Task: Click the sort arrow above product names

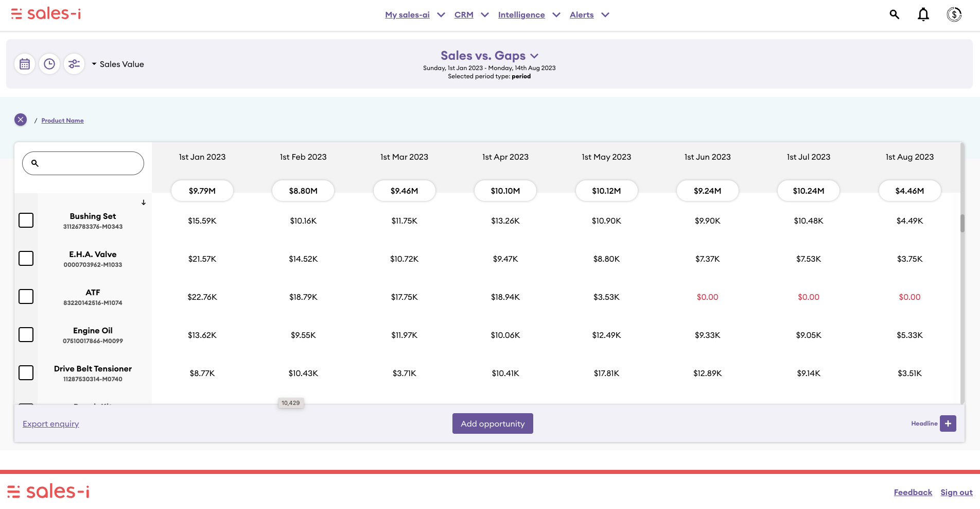Action: click(x=144, y=202)
